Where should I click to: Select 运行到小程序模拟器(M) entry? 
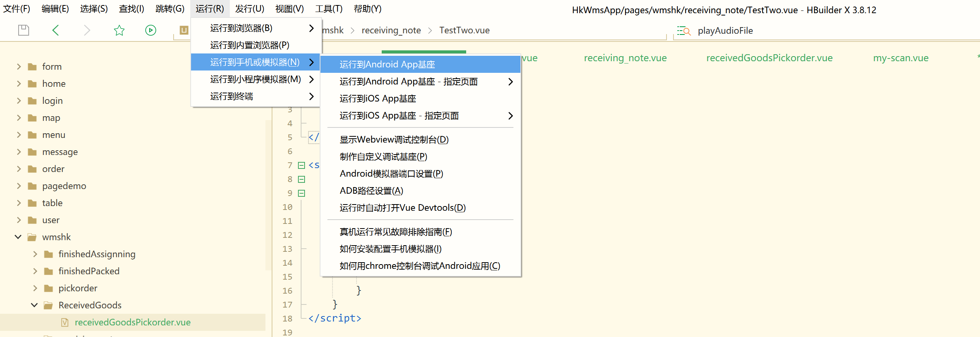pyautogui.click(x=256, y=79)
